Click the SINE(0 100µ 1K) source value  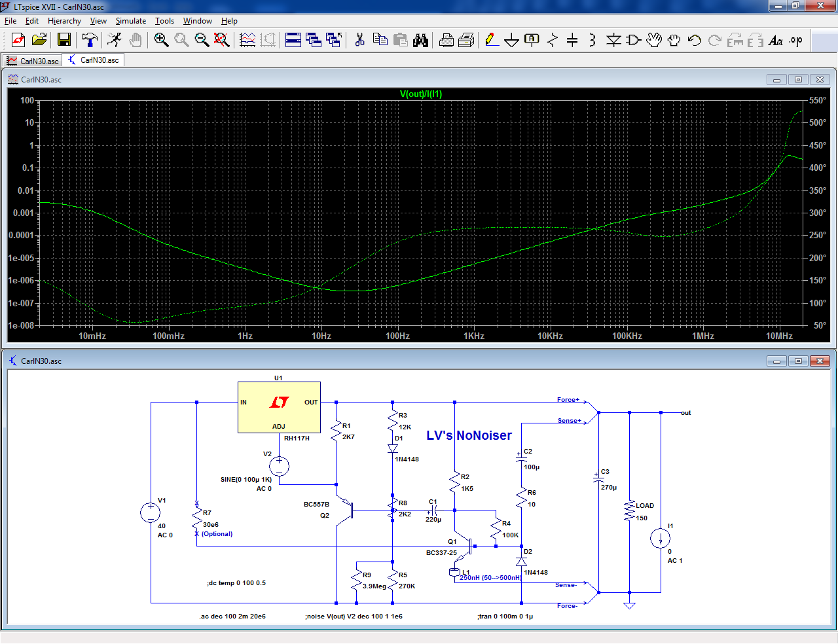(246, 479)
